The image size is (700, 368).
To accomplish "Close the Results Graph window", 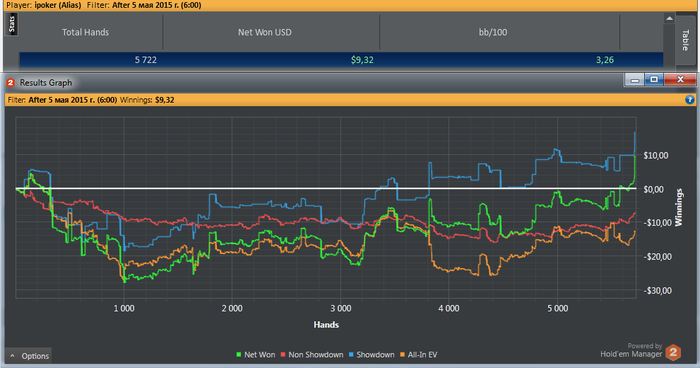I will click(680, 80).
